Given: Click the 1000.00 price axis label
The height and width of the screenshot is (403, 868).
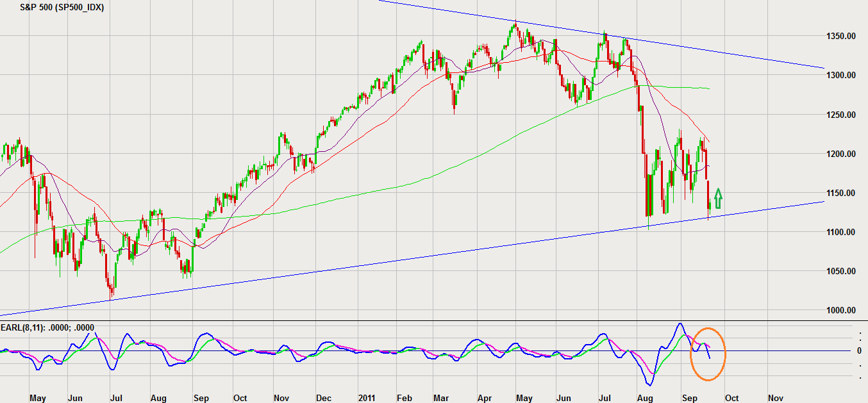Looking at the screenshot, I should coord(842,310).
